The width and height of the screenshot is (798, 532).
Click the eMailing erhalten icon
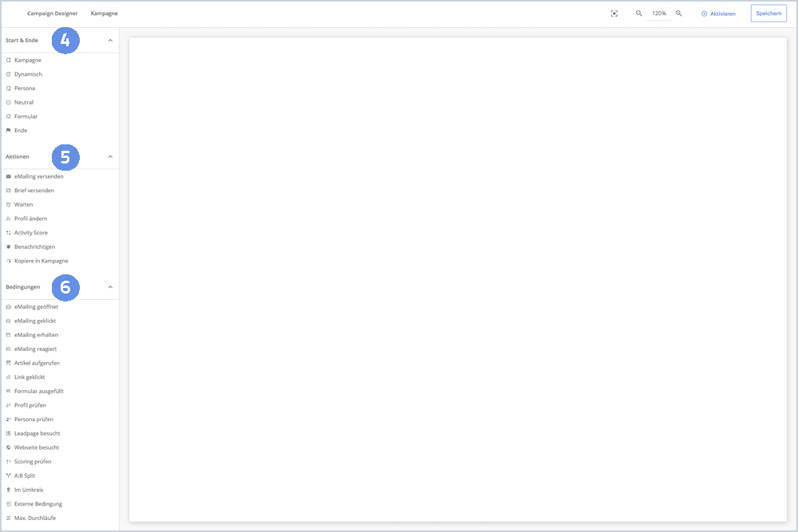click(8, 335)
